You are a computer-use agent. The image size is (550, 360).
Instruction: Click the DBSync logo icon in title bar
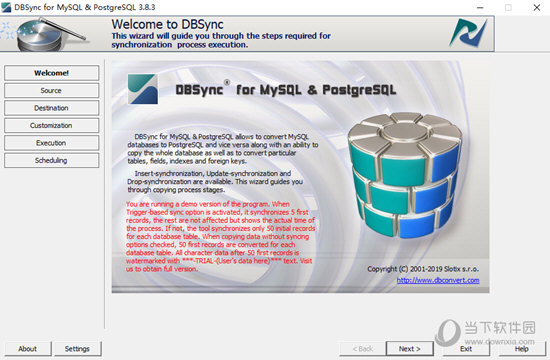pos(6,7)
